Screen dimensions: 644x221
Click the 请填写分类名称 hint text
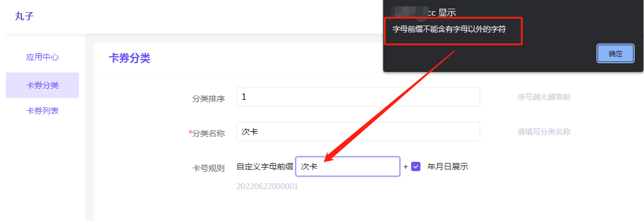pos(544,132)
